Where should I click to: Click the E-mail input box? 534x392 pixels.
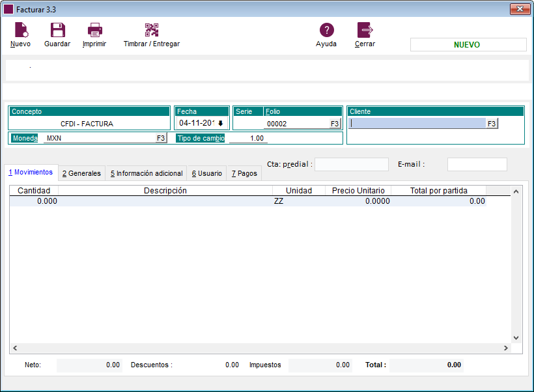[x=477, y=165]
